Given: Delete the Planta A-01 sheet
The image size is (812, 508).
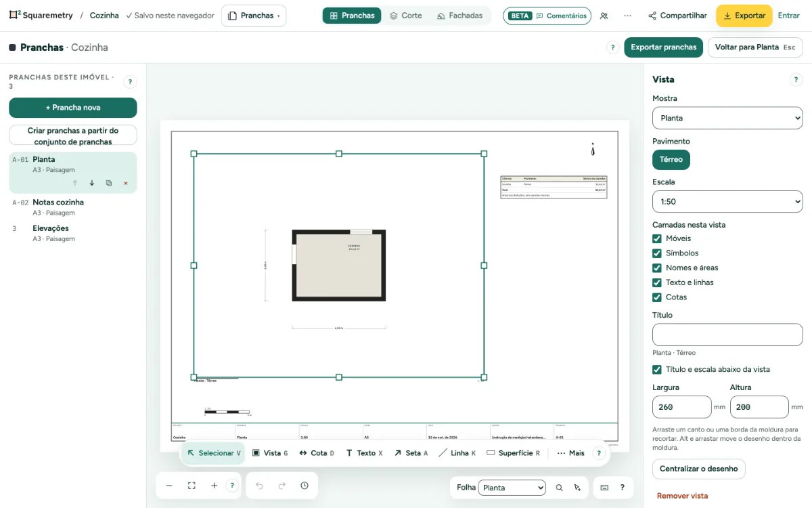Looking at the screenshot, I should click(x=125, y=183).
